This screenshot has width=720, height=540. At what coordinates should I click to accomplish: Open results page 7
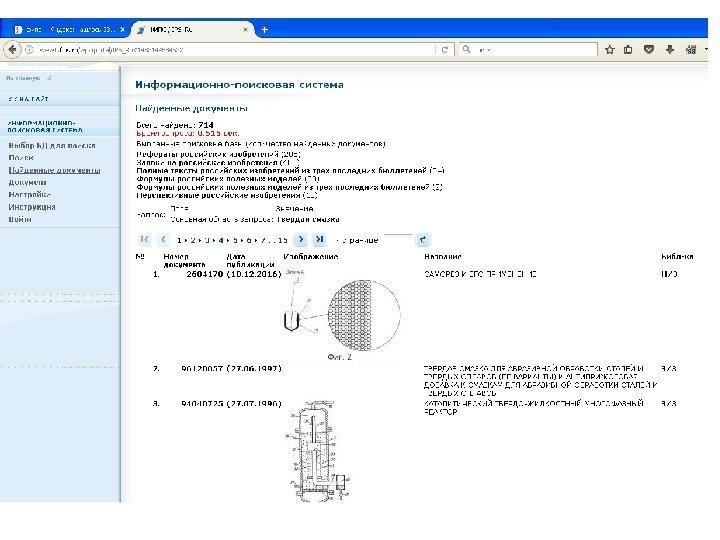(263, 240)
